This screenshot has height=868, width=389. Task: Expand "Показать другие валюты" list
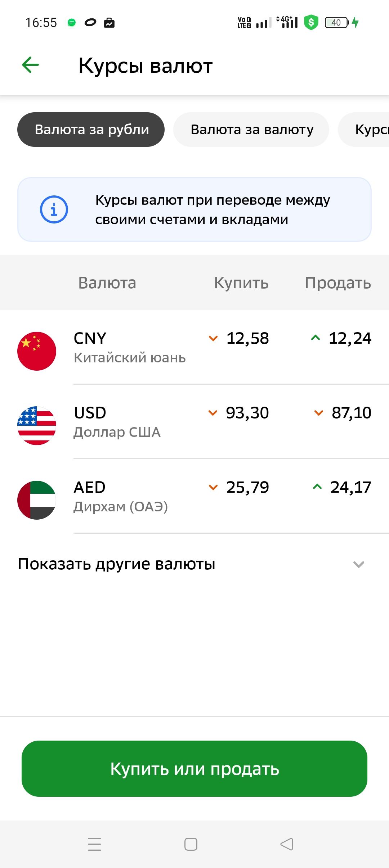(x=117, y=564)
